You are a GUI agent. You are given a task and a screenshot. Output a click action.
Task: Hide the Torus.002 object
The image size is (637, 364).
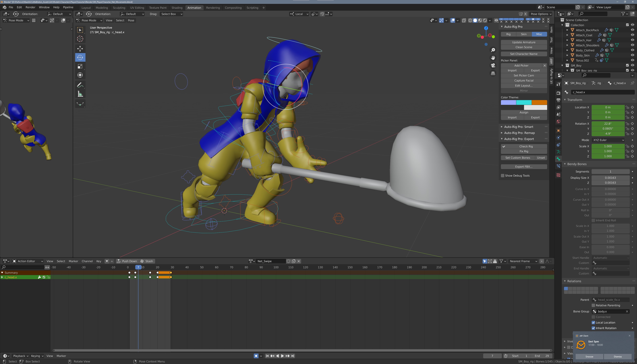click(x=632, y=60)
